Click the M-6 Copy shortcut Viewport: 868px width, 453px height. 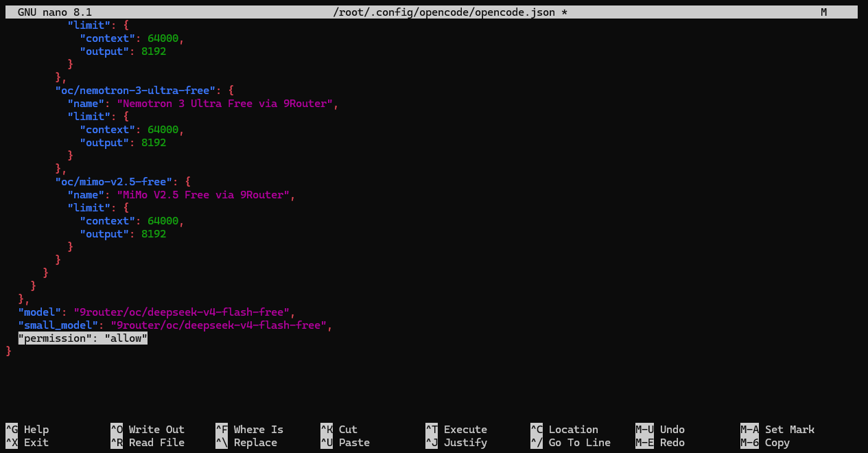tap(765, 443)
